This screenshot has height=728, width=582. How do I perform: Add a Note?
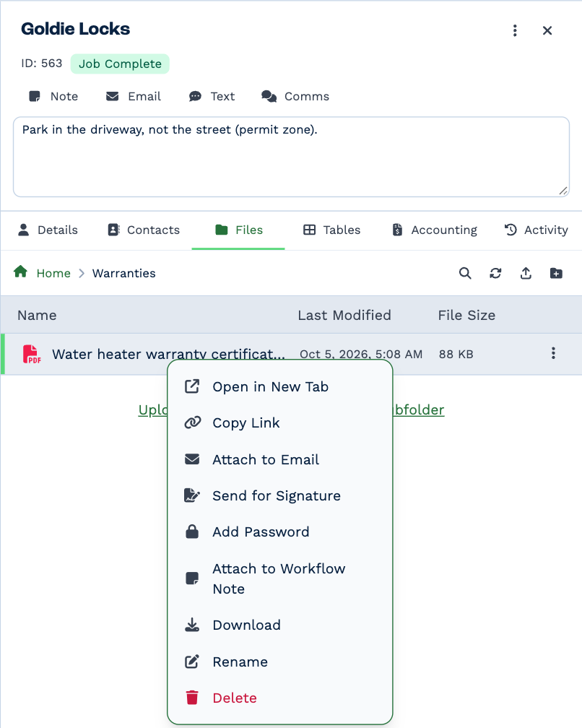pyautogui.click(x=53, y=96)
